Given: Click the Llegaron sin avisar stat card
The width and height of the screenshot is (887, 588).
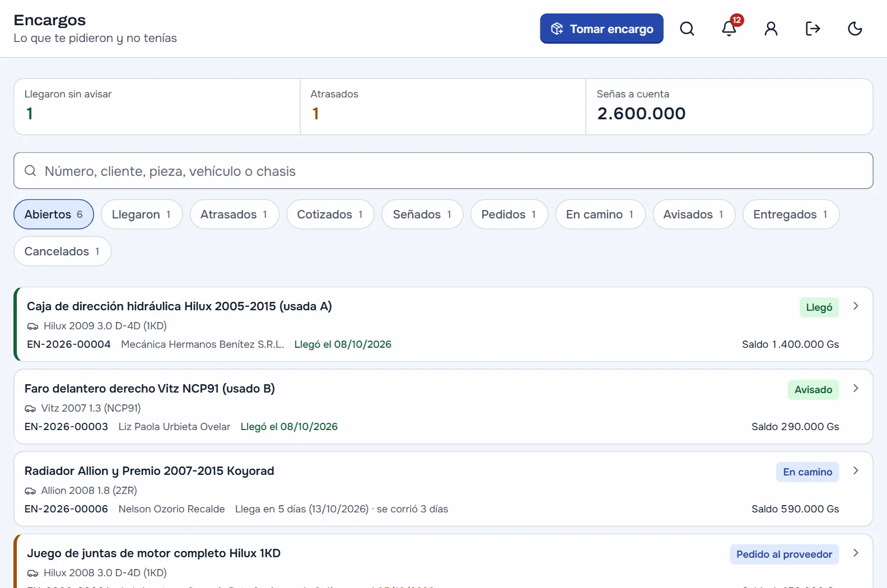Looking at the screenshot, I should [x=157, y=106].
